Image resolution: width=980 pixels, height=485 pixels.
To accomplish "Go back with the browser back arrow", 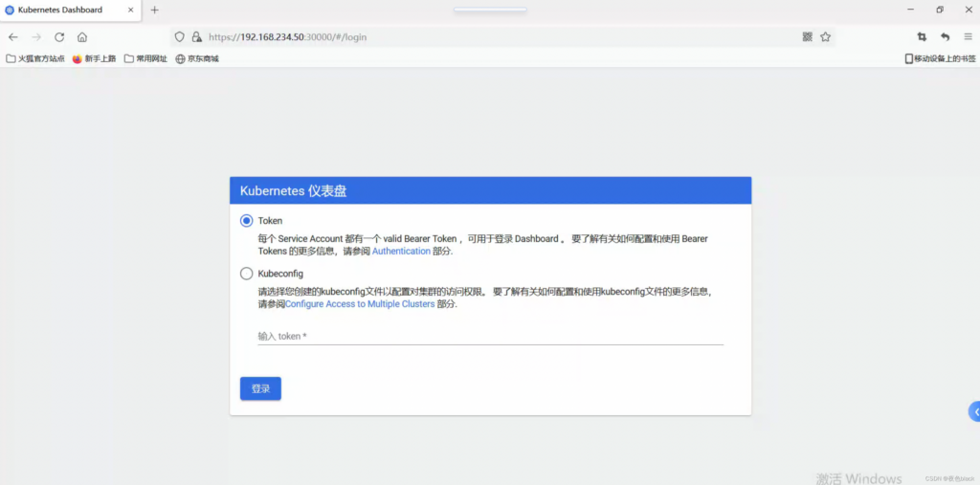I will tap(13, 37).
